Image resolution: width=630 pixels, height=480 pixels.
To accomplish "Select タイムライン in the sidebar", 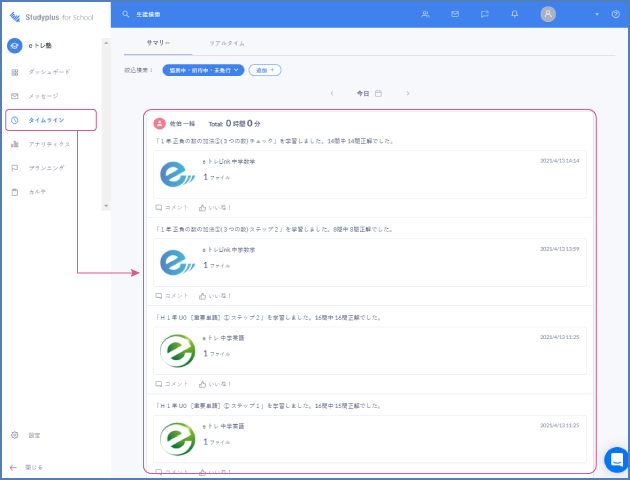I will (x=51, y=120).
